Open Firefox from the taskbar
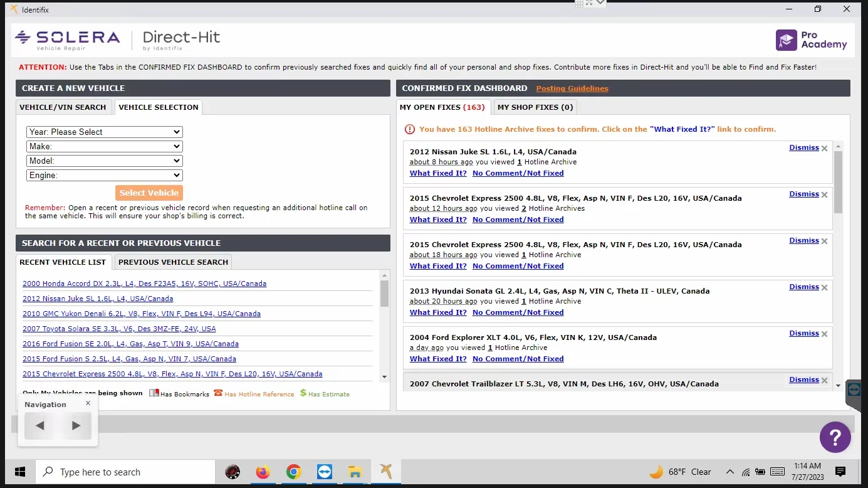 pyautogui.click(x=263, y=472)
